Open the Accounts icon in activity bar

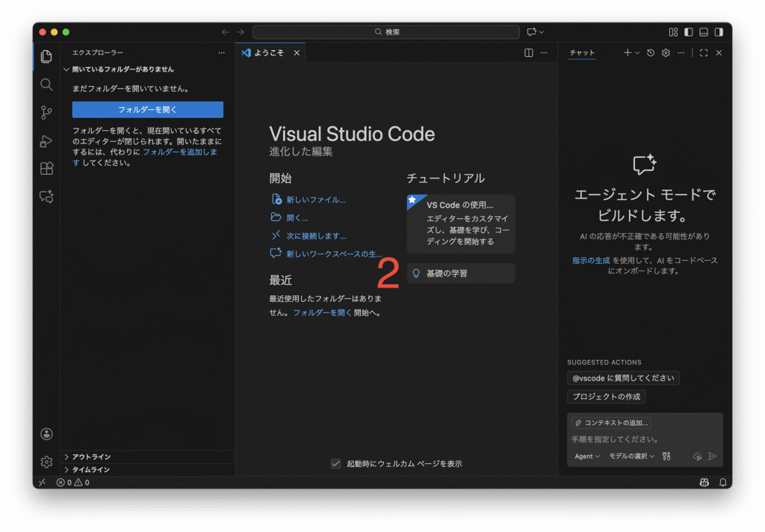46,434
